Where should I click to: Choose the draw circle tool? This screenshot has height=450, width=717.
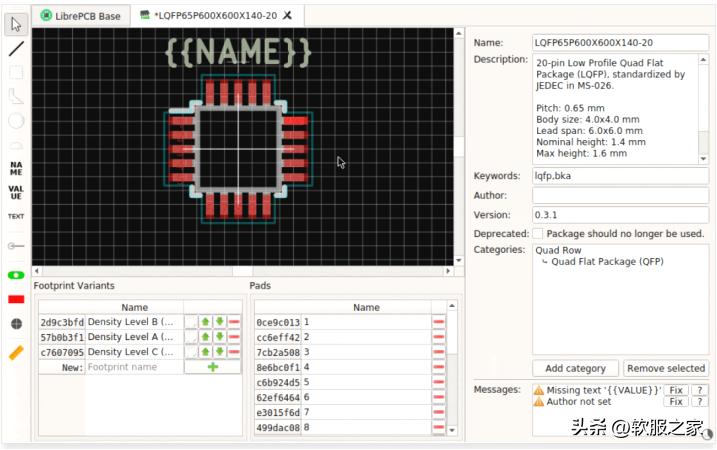point(16,120)
